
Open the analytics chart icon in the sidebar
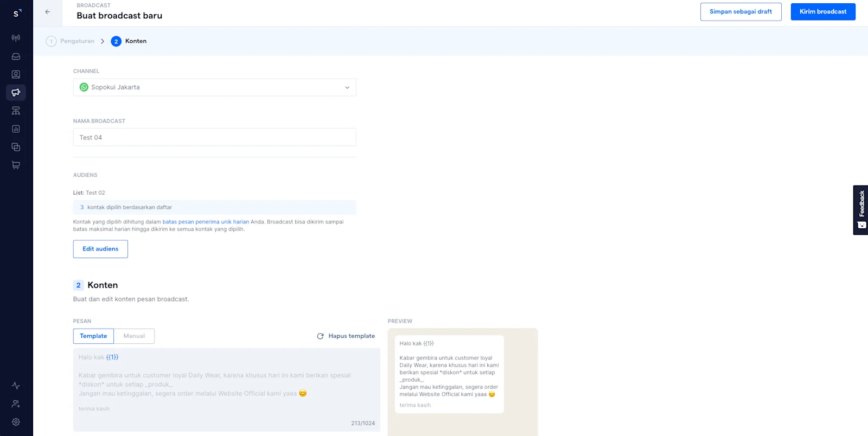pyautogui.click(x=16, y=129)
